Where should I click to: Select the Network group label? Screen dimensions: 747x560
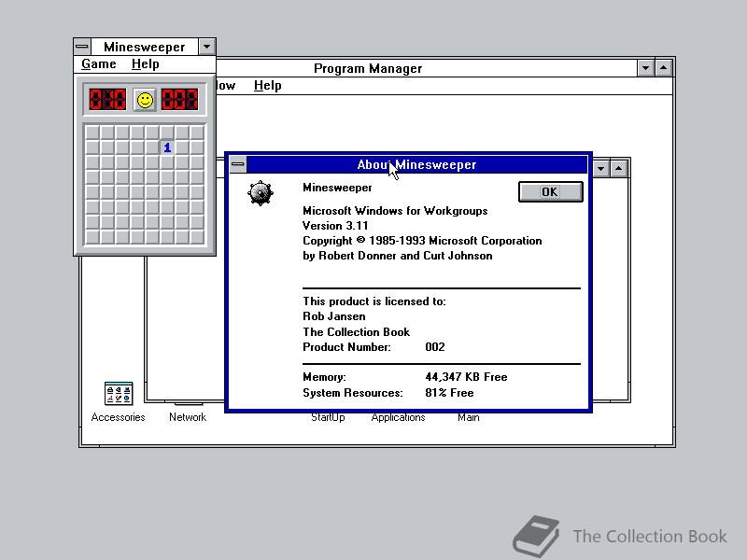click(x=188, y=417)
